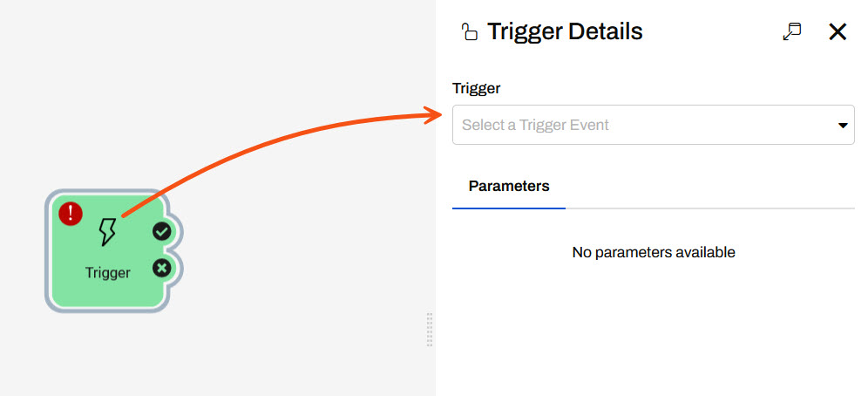The height and width of the screenshot is (396, 868).
Task: Select the checkmark success connector on node
Action: click(x=161, y=231)
